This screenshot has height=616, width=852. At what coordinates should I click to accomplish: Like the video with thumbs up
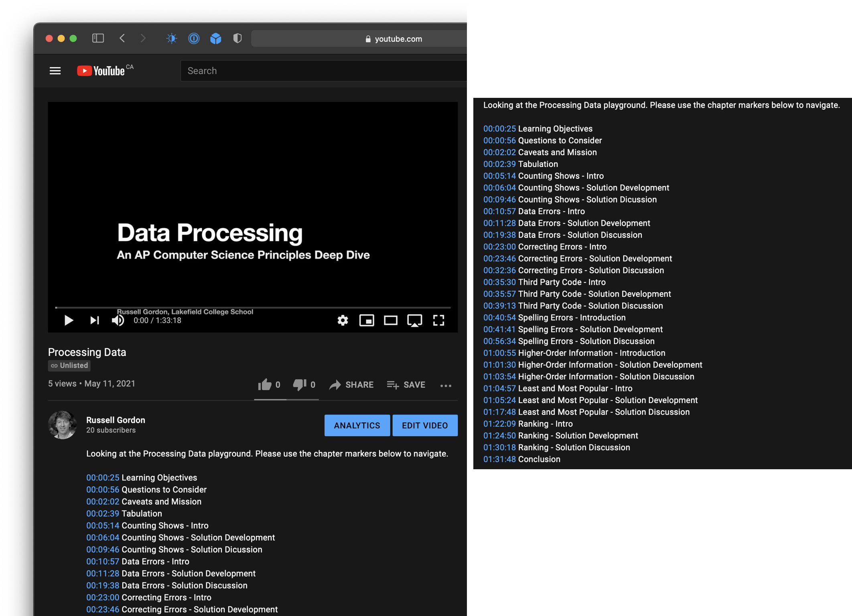pyautogui.click(x=265, y=385)
